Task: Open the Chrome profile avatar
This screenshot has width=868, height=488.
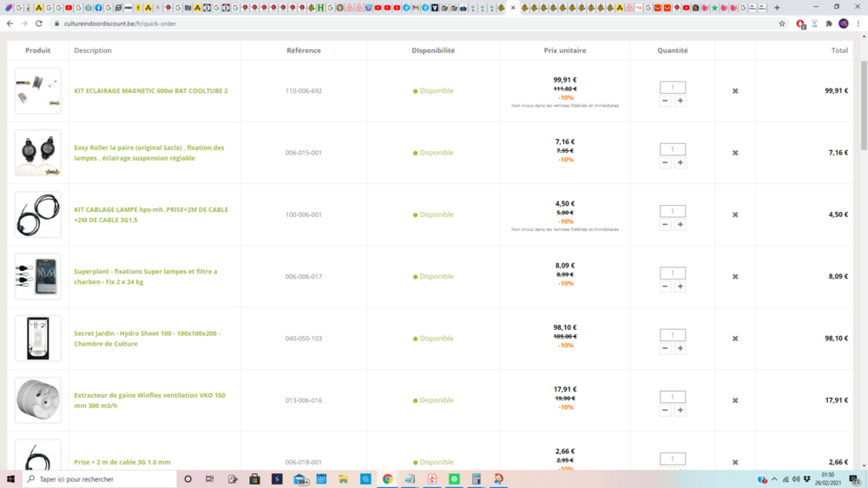Action: pos(844,23)
